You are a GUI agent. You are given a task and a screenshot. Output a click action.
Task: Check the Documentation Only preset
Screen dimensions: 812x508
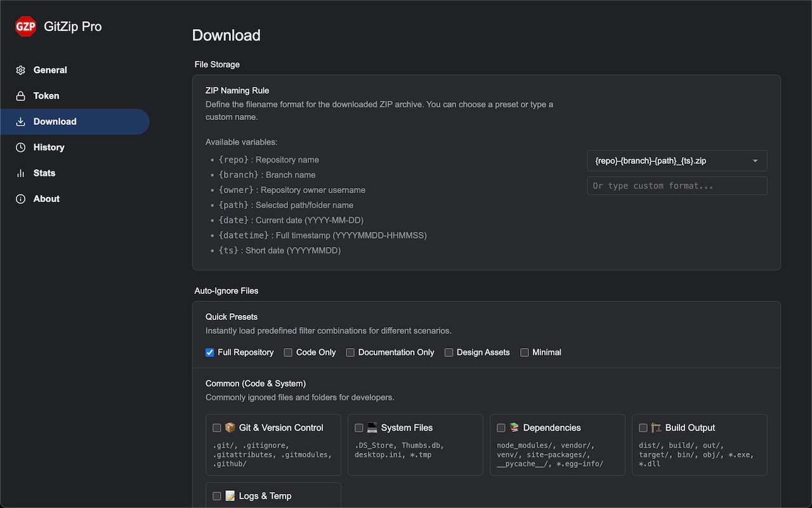point(350,352)
